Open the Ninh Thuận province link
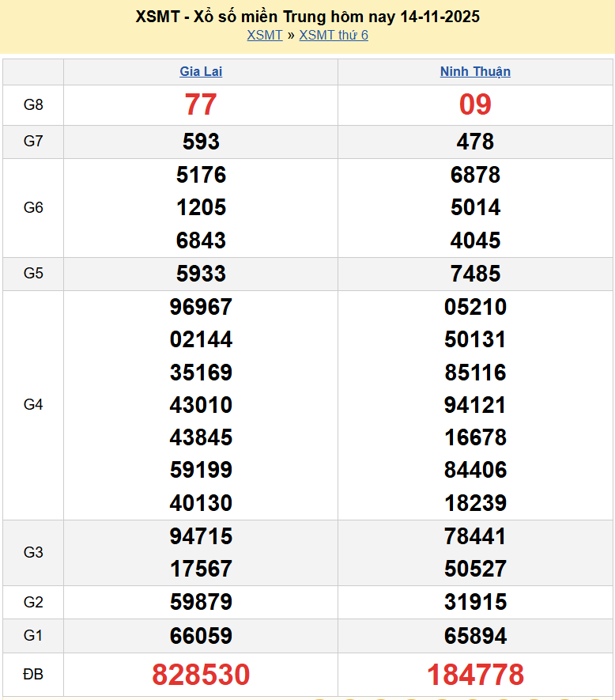Image resolution: width=615 pixels, height=700 pixels. pyautogui.click(x=475, y=71)
